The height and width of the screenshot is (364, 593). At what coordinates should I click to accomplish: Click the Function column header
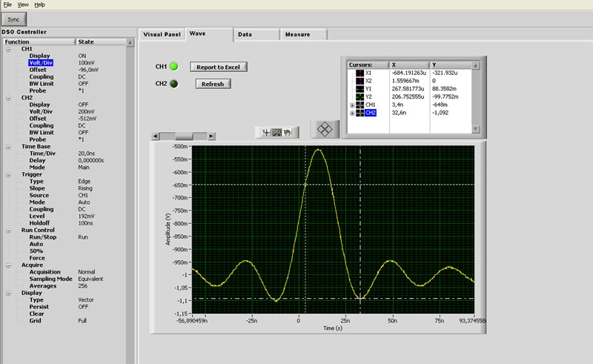click(x=39, y=42)
